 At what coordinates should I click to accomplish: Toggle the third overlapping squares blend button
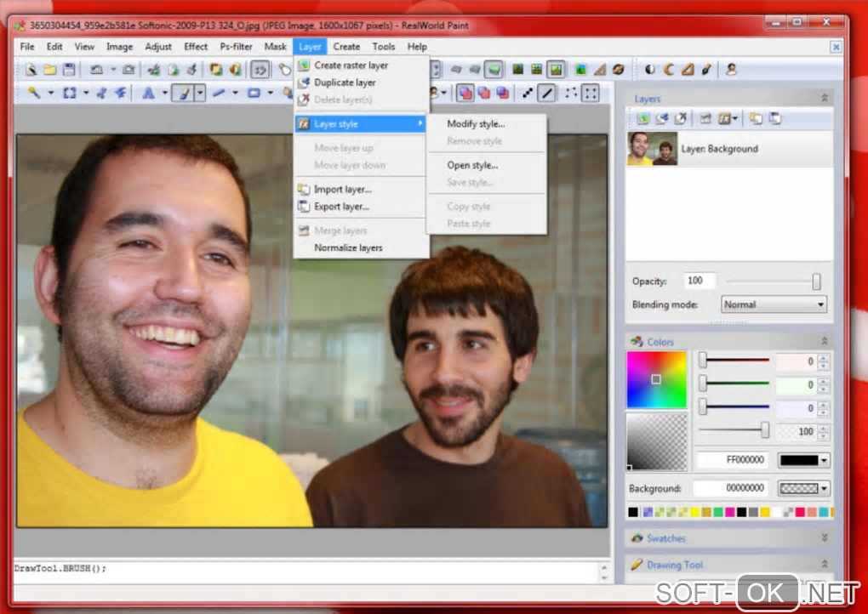503,93
